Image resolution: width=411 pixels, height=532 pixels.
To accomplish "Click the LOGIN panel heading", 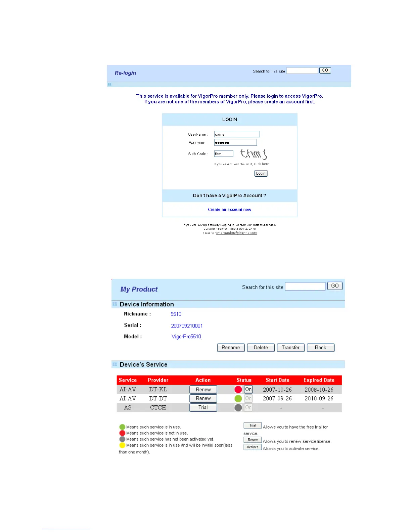I will point(230,120).
